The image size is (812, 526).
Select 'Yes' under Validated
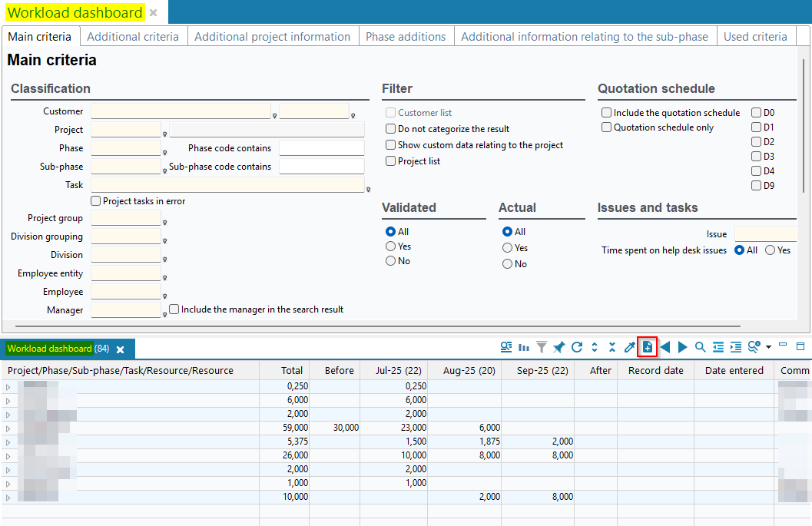click(391, 246)
